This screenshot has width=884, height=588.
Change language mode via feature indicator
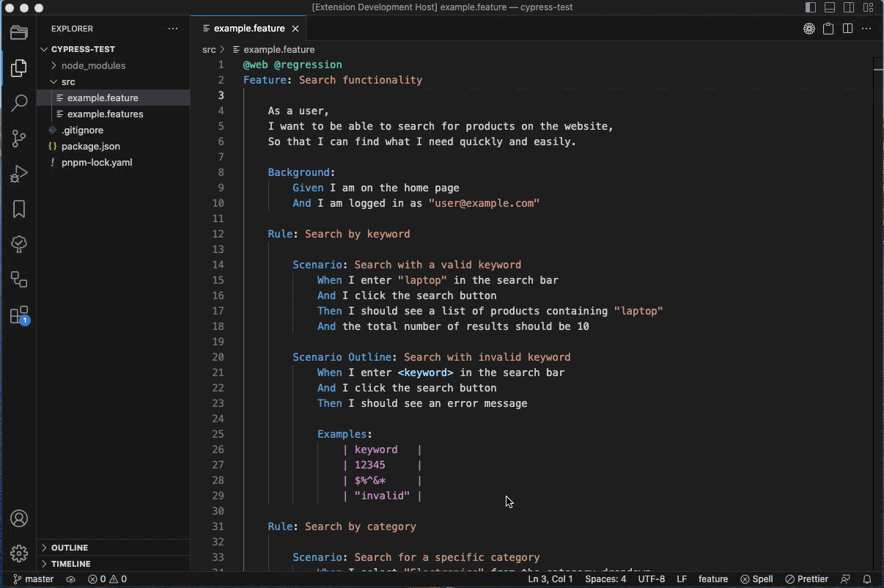(x=713, y=579)
